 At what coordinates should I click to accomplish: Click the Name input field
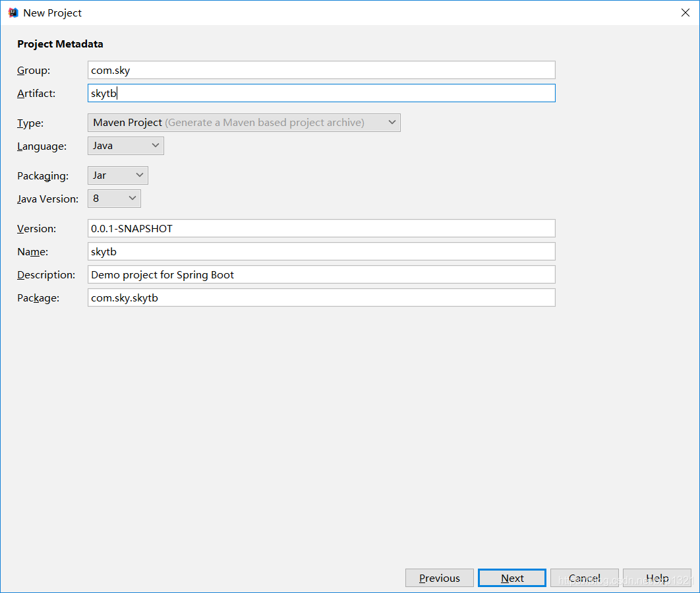tap(322, 251)
